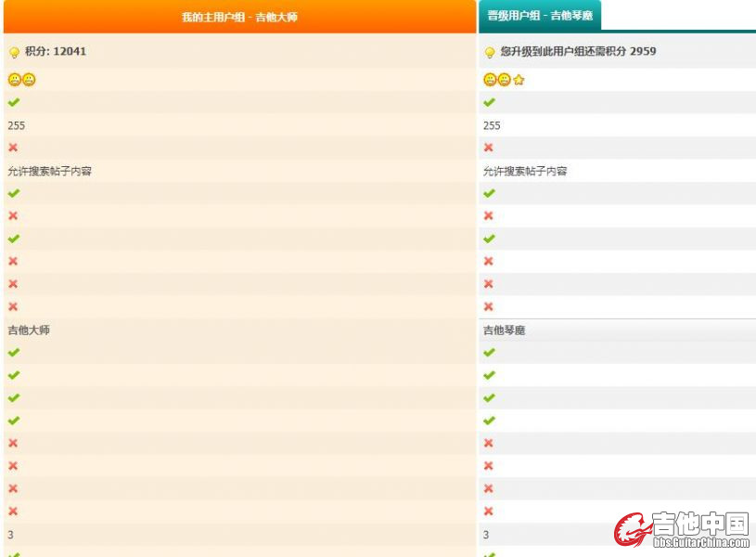
Task: Click the red lobster guitar logo icon
Action: (x=632, y=529)
